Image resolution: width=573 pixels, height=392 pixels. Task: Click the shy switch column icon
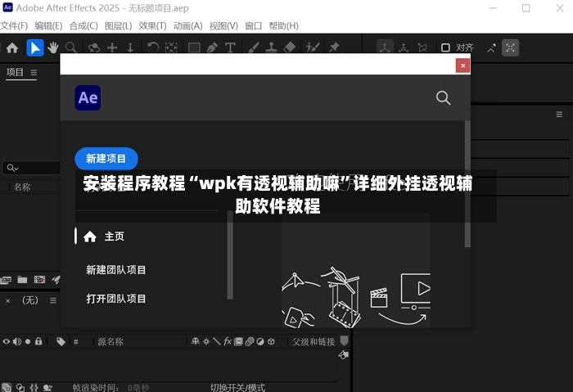tap(196, 341)
